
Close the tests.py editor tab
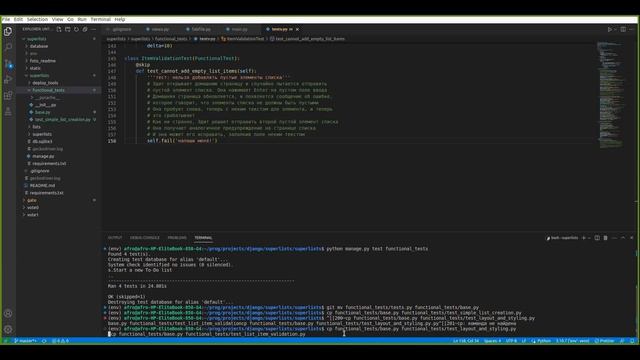click(x=297, y=29)
